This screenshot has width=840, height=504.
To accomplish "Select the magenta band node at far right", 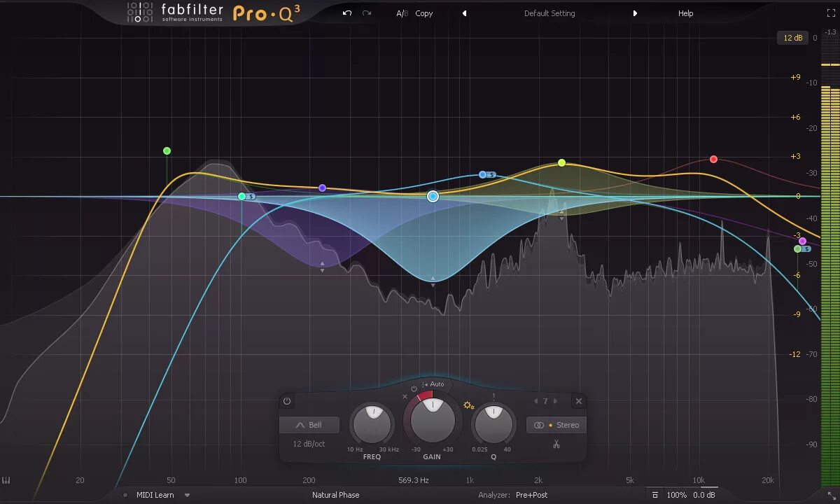I will (x=802, y=241).
